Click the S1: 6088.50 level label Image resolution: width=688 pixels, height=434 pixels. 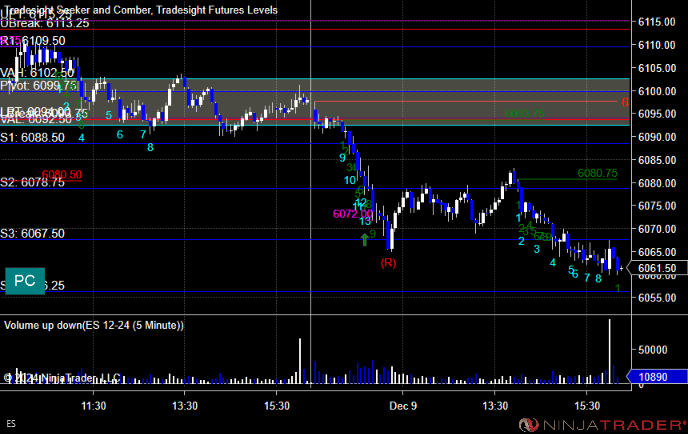tap(32, 138)
